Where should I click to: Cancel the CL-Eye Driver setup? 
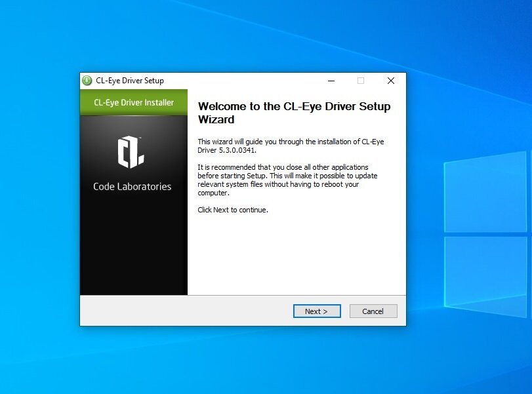point(373,311)
